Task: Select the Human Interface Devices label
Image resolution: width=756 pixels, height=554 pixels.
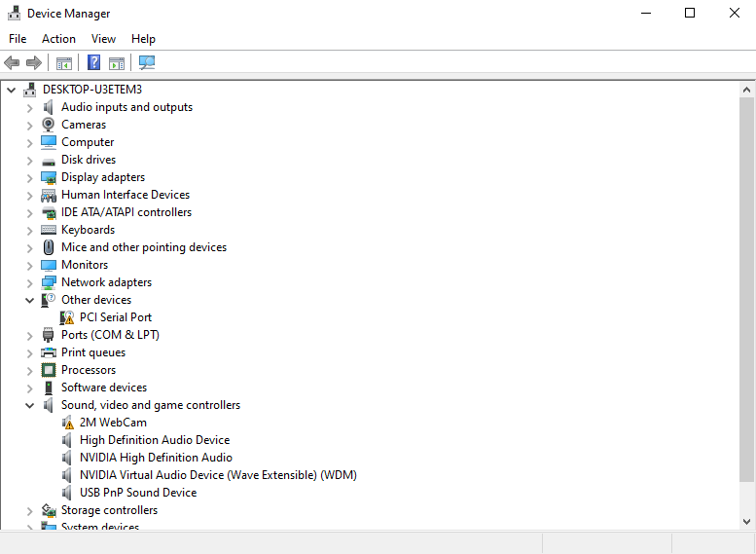Action: point(126,195)
